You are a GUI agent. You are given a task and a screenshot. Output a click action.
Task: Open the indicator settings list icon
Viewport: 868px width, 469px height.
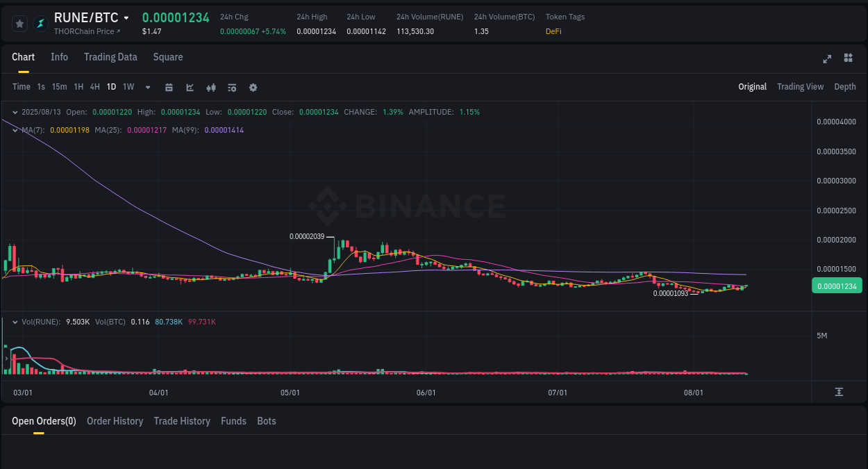point(232,88)
